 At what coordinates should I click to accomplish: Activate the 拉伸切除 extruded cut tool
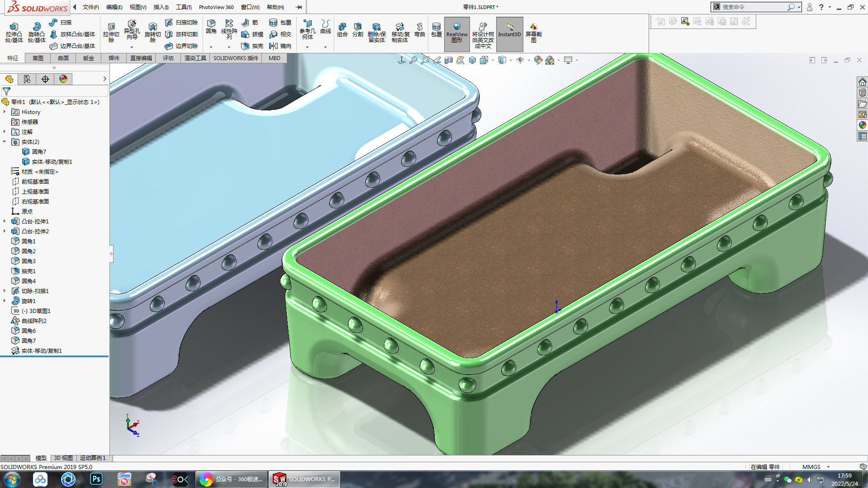(111, 33)
